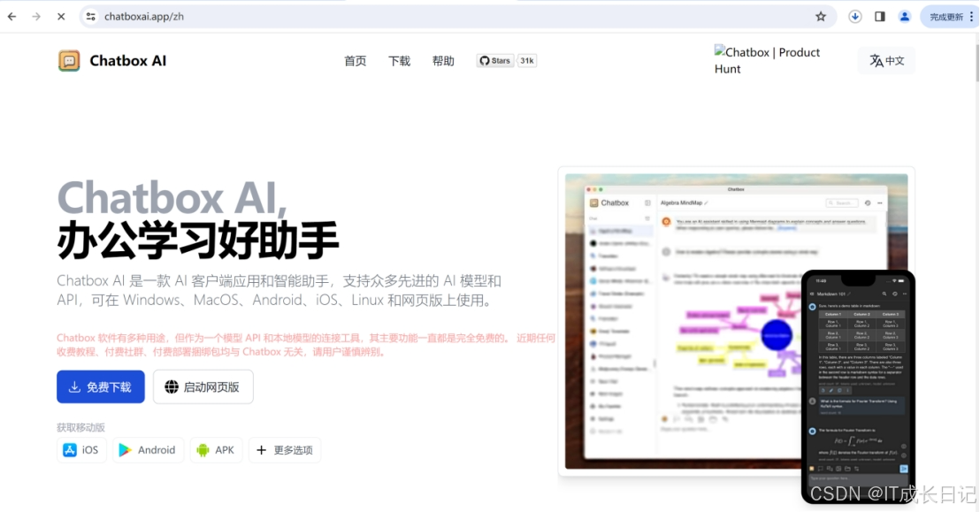The image size is (980, 512).
Task: Open the browser profile avatar
Action: [x=904, y=17]
